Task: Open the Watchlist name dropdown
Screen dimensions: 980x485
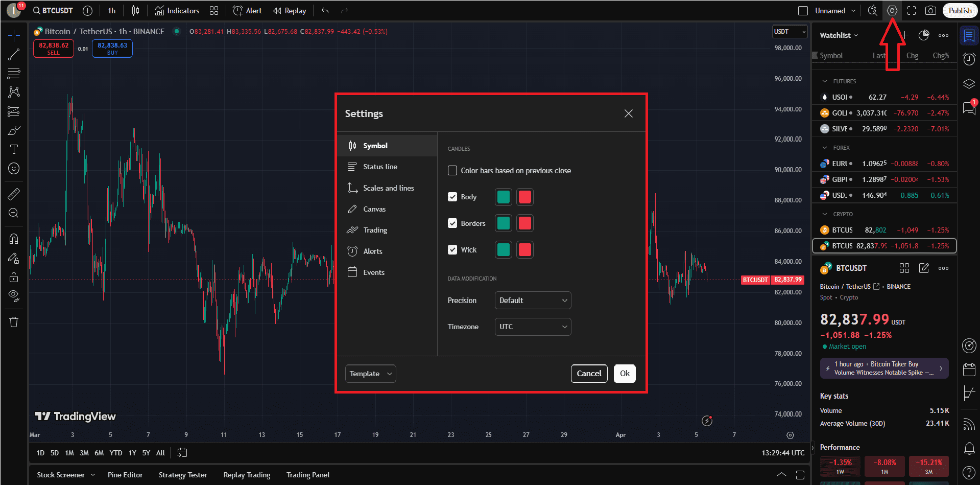Action: click(x=839, y=35)
